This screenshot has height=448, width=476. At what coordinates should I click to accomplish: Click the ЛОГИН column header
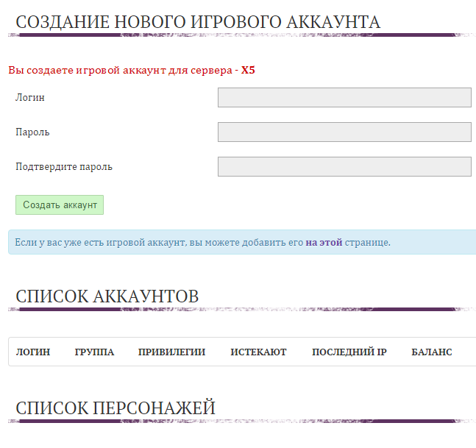[x=33, y=352]
